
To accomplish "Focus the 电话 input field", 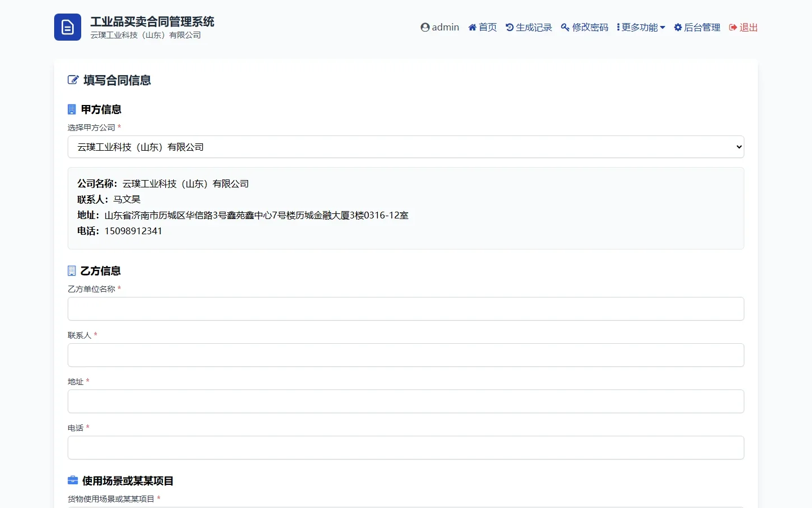I will point(406,448).
